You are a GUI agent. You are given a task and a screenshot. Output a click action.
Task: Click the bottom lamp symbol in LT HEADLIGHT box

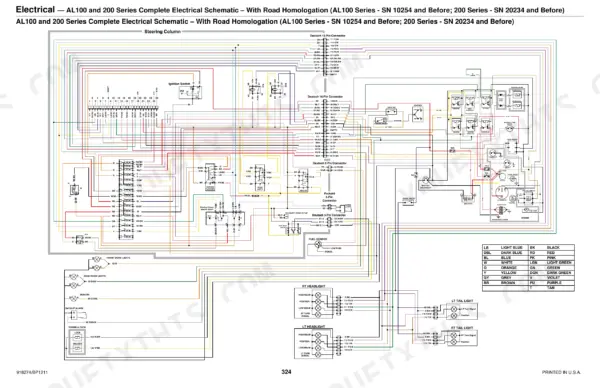pos(317,354)
